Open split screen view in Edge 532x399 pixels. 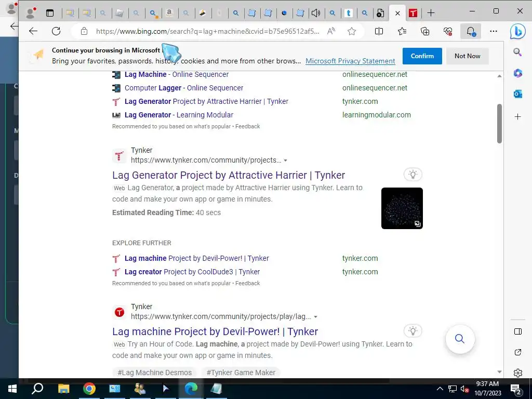coord(379,31)
